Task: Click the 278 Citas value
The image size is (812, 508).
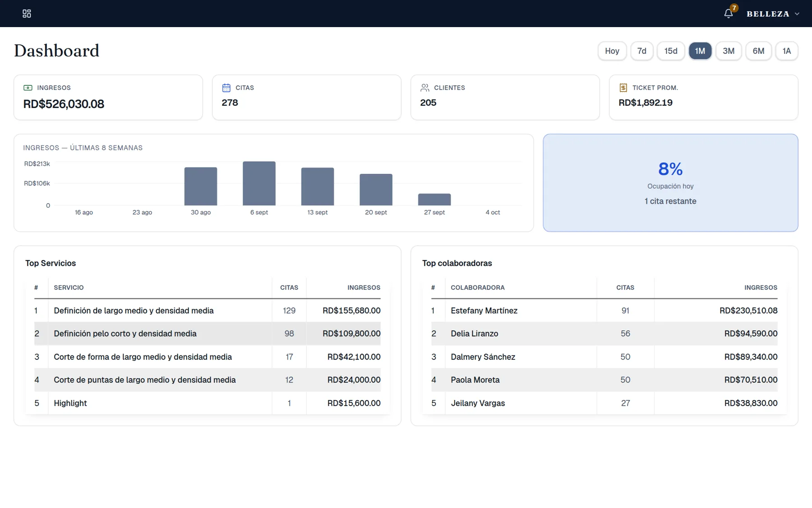Action: click(x=230, y=103)
